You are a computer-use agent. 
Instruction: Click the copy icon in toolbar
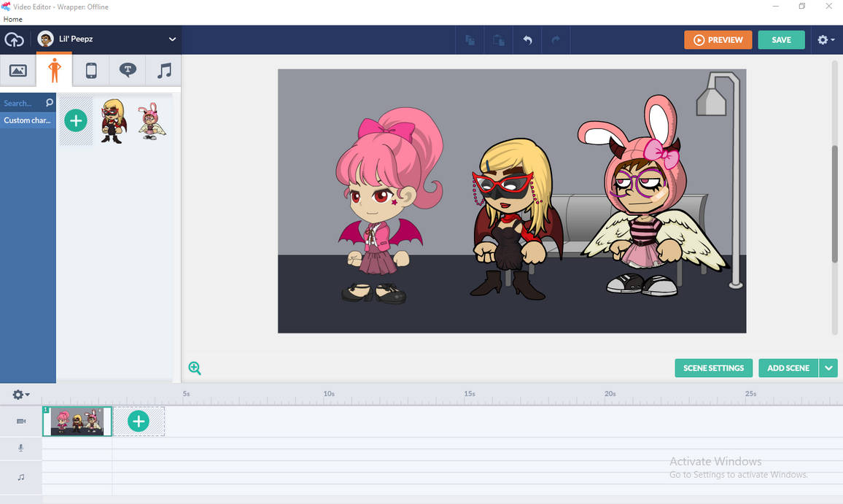(x=470, y=40)
